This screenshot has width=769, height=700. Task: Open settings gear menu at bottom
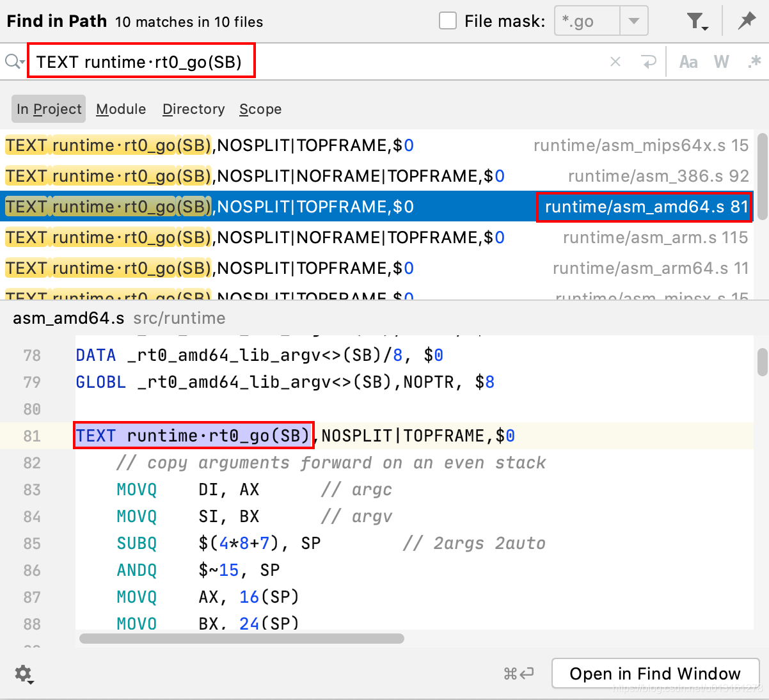[24, 674]
